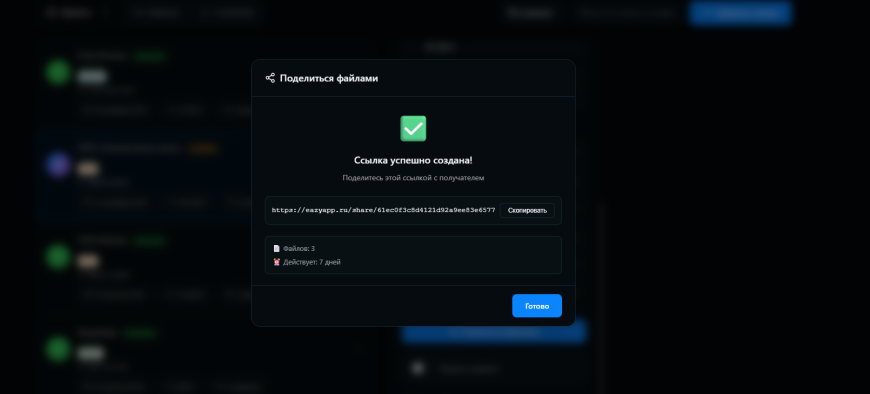Click the 'Поделитесь этой ссылкой с получателем' text

coord(413,178)
